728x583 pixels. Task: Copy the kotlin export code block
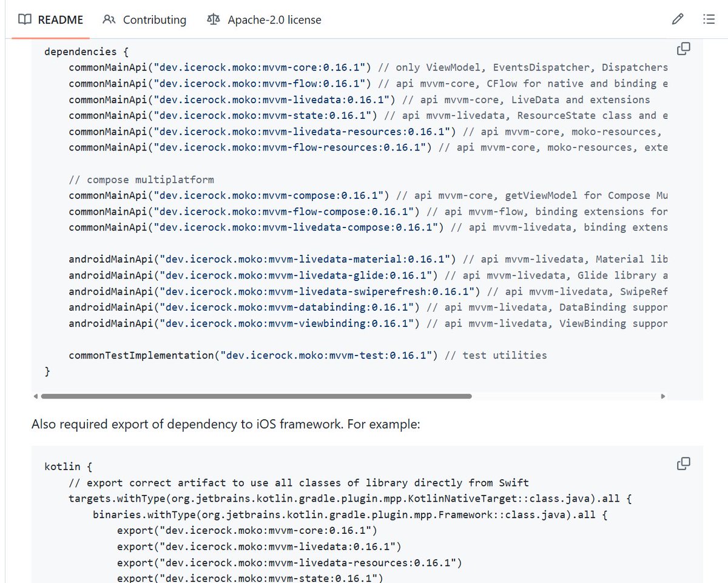(684, 464)
